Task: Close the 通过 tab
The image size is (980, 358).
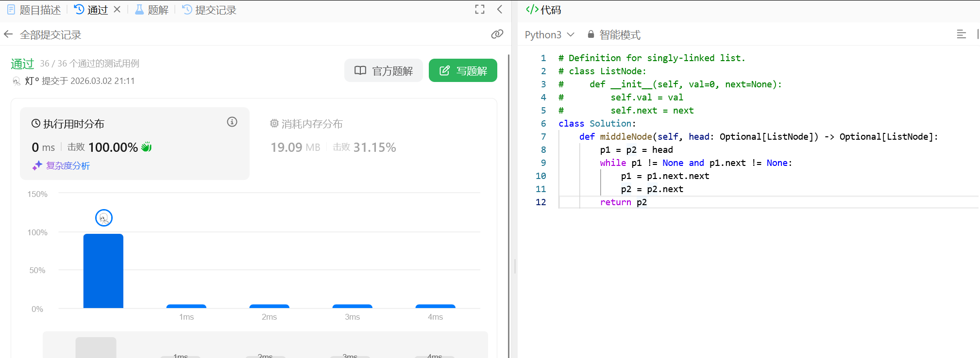Action: tap(117, 9)
